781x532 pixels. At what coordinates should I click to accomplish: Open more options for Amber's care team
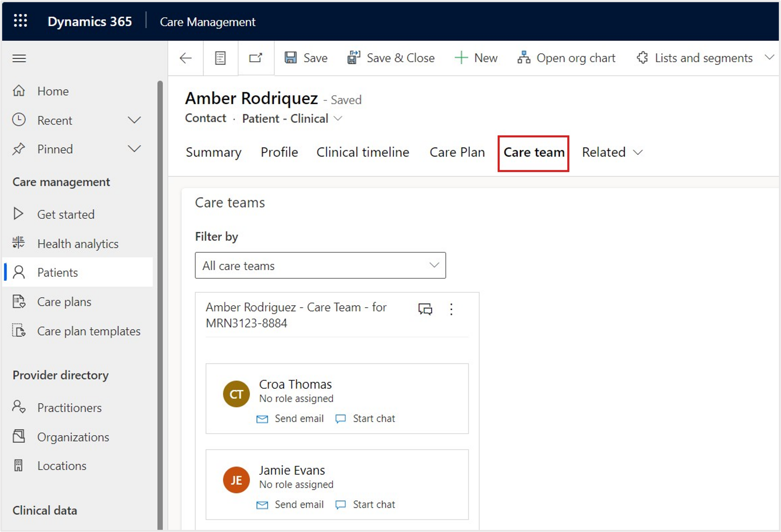pyautogui.click(x=451, y=309)
